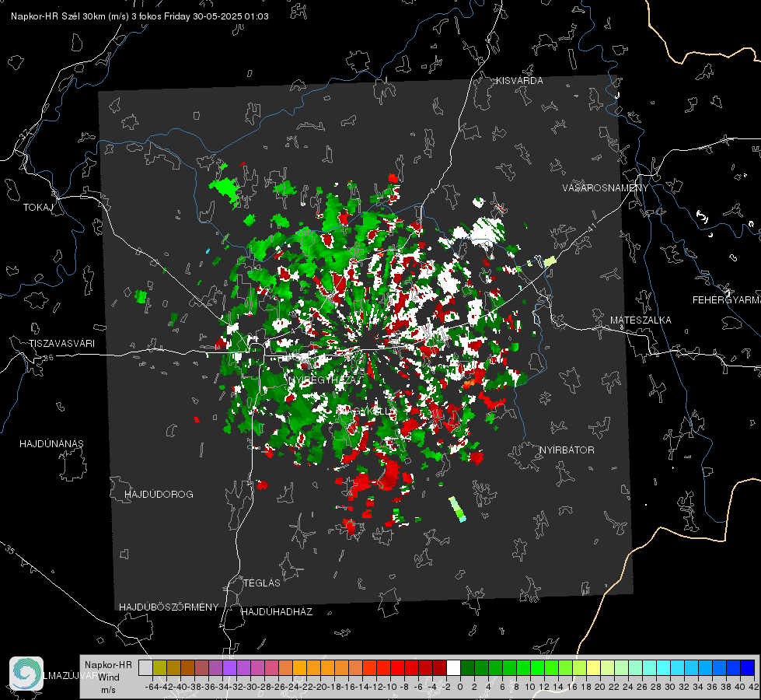Pick the yellow swatch between 18 and 20
761x700 pixels.
click(x=594, y=667)
